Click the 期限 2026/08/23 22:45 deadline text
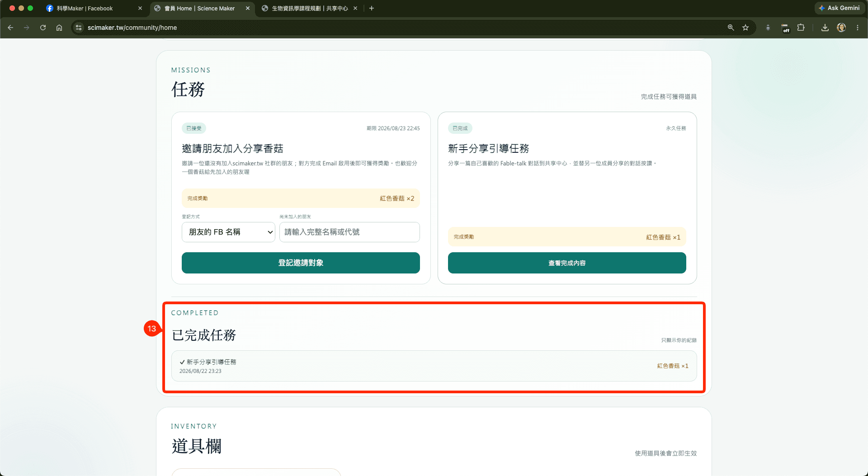Viewport: 868px width, 476px height. pyautogui.click(x=393, y=128)
